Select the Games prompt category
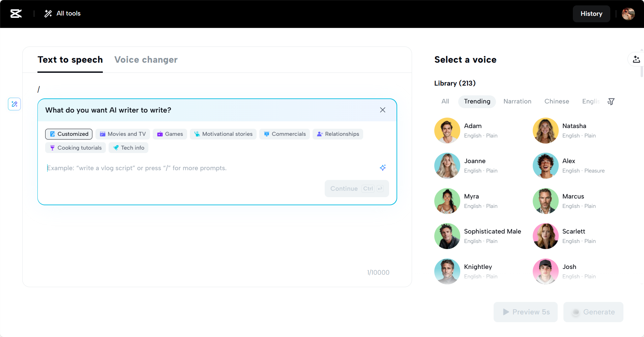This screenshot has width=644, height=337. [x=170, y=134]
